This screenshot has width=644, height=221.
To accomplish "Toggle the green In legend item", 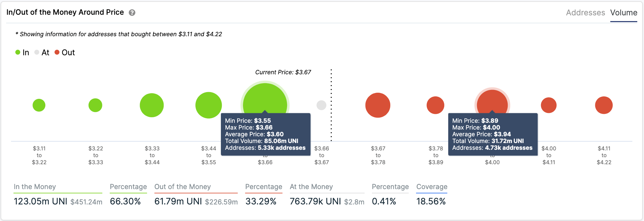I will click(22, 52).
